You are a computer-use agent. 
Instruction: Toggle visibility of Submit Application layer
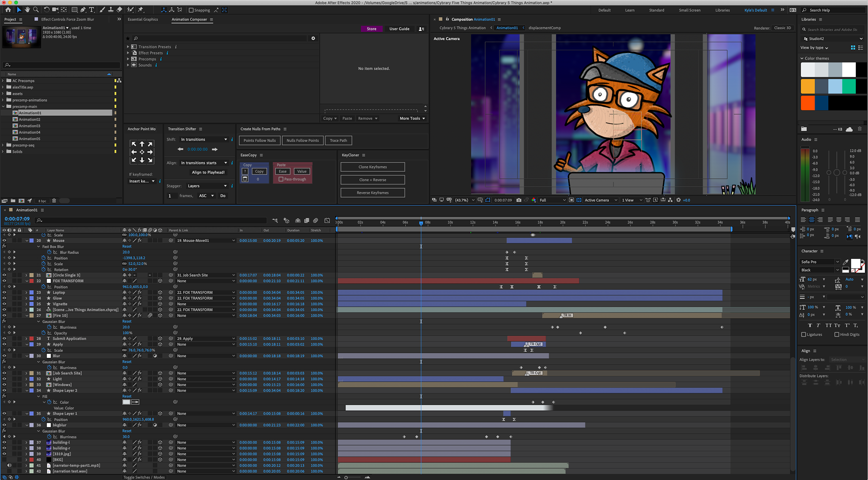pyautogui.click(x=4, y=338)
